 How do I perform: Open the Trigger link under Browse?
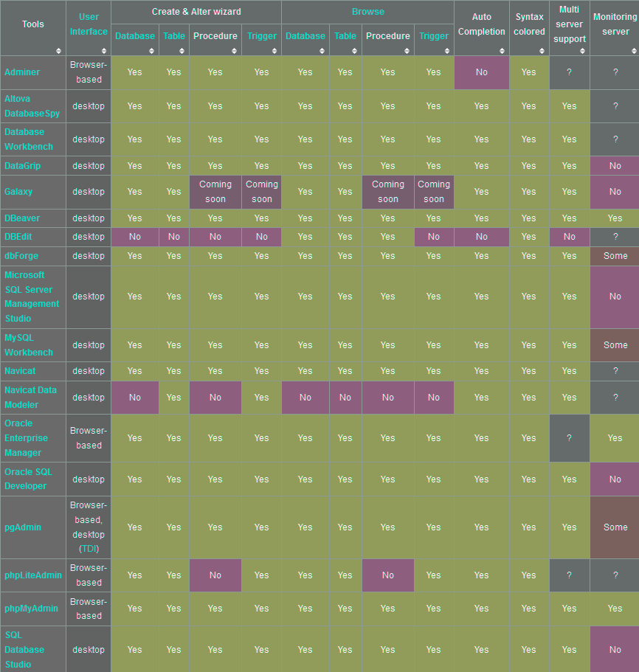coord(434,36)
